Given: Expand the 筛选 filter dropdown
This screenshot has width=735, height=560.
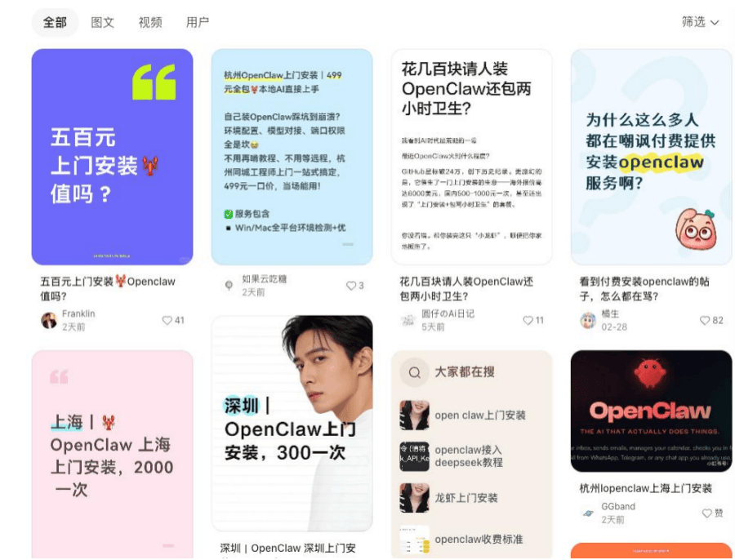Looking at the screenshot, I should [x=701, y=22].
